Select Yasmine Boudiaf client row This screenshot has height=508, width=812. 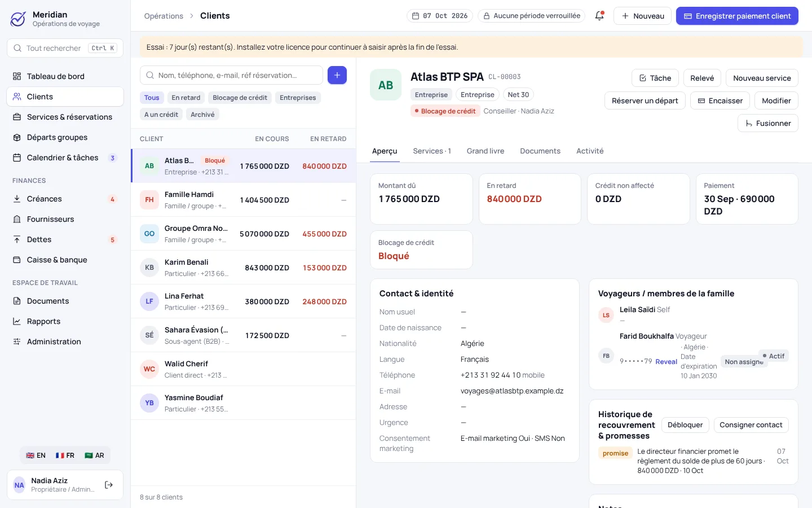point(244,403)
